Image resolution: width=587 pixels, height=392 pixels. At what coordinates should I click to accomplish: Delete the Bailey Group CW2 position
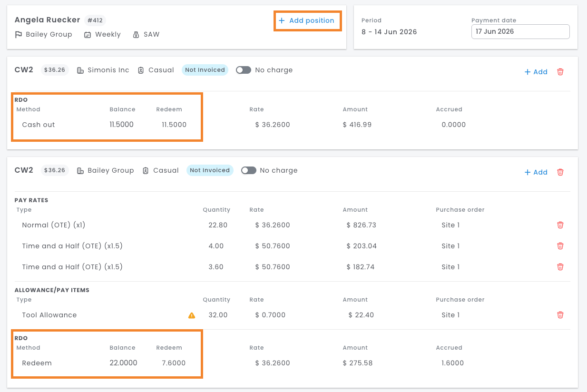click(x=560, y=172)
